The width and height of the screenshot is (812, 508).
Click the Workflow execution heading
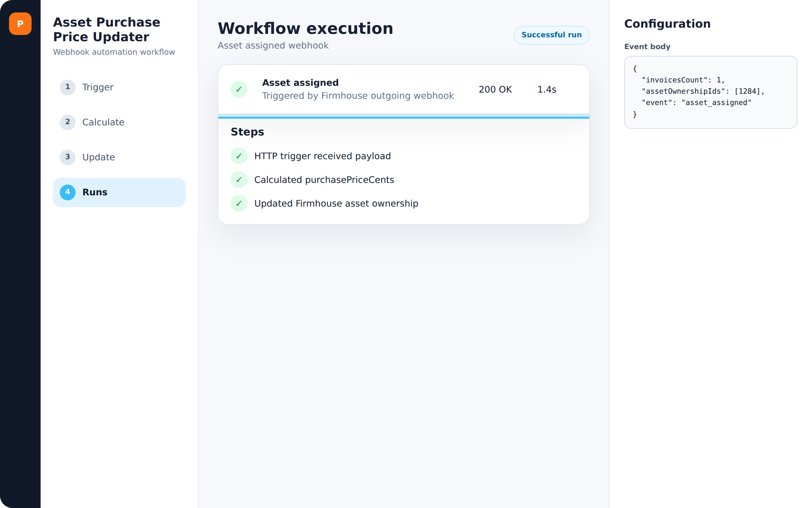pos(305,28)
